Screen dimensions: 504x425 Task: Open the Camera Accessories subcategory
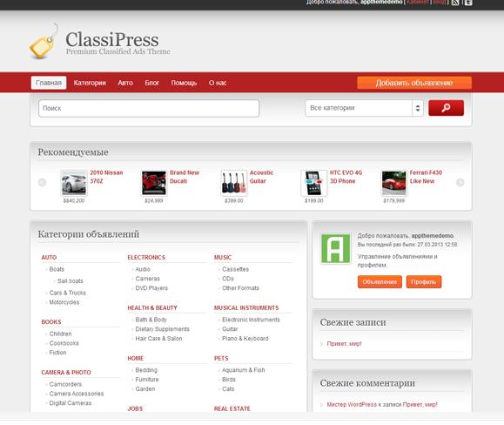point(77,394)
